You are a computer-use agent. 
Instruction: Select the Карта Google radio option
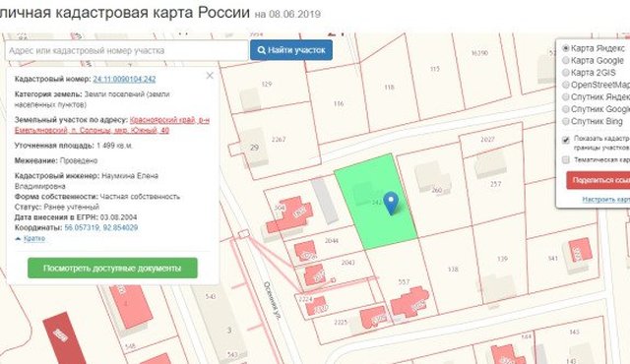click(566, 60)
